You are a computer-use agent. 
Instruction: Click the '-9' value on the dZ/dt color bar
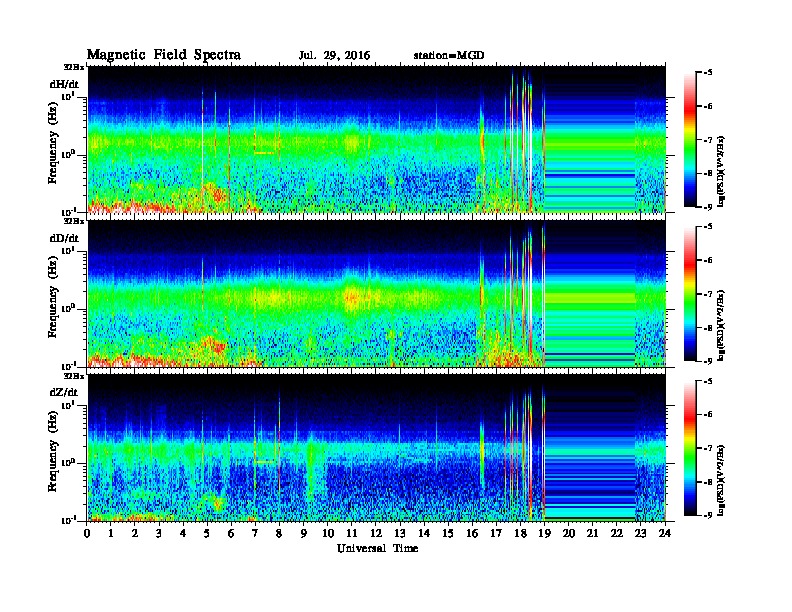[708, 515]
